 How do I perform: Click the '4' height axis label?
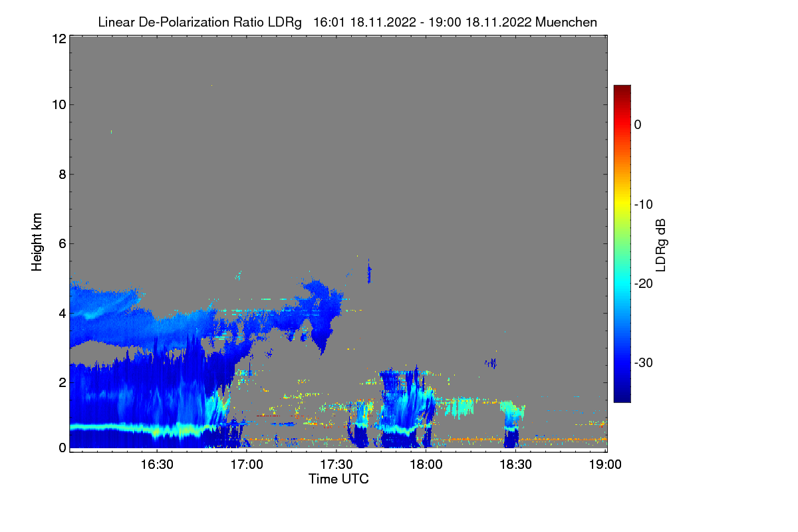(x=62, y=313)
